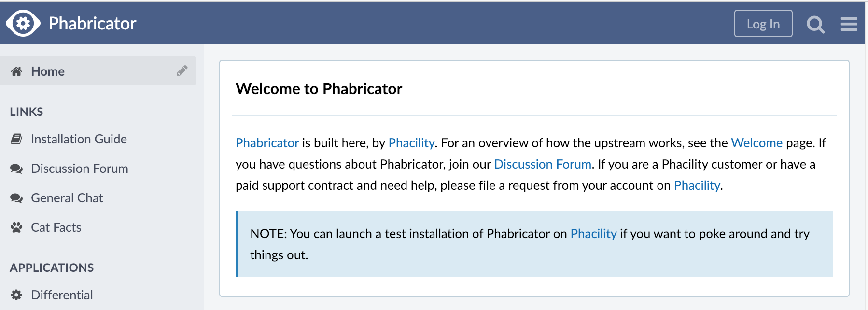The image size is (868, 310).
Task: Click the Phabricator link starting the paragraph
Action: (x=267, y=143)
